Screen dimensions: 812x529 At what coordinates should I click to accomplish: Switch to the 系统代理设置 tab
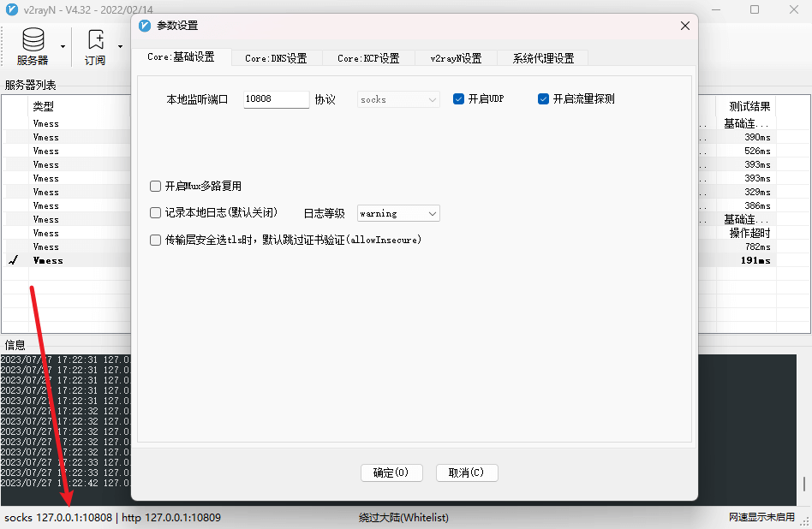coord(542,58)
